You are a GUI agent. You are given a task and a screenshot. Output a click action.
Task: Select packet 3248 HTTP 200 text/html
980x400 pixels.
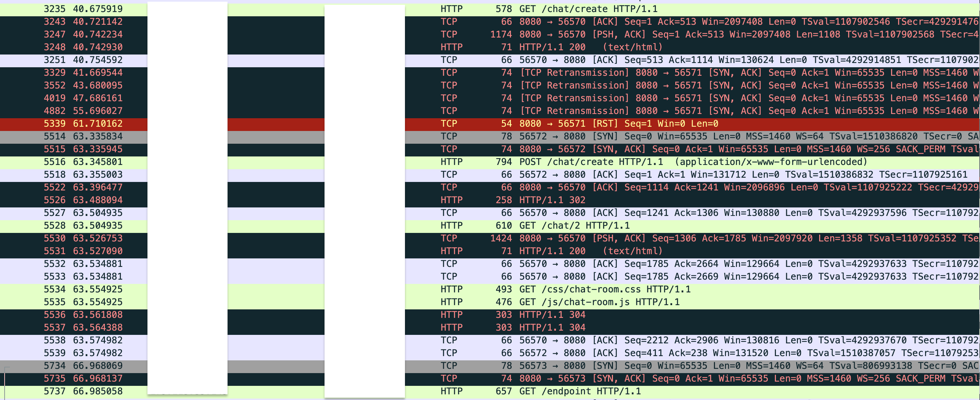click(590, 47)
